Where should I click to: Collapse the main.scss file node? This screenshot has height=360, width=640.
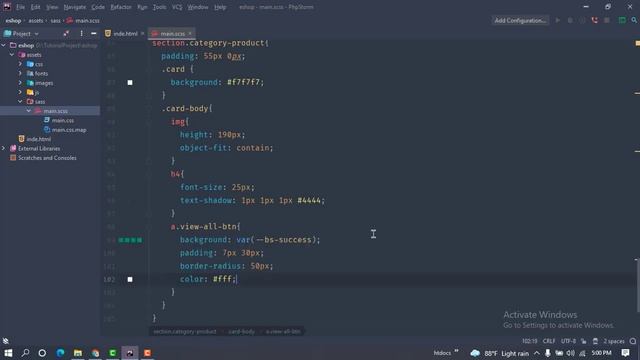(29, 111)
